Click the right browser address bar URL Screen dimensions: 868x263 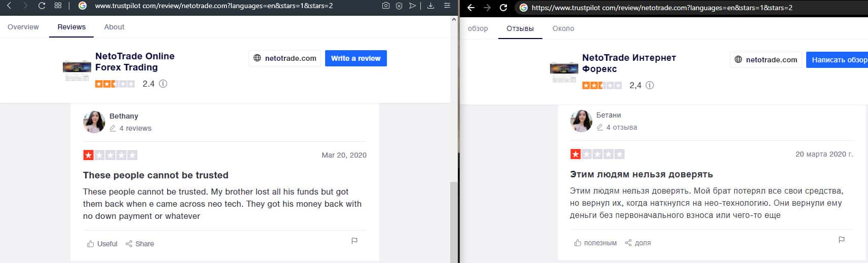coord(662,8)
